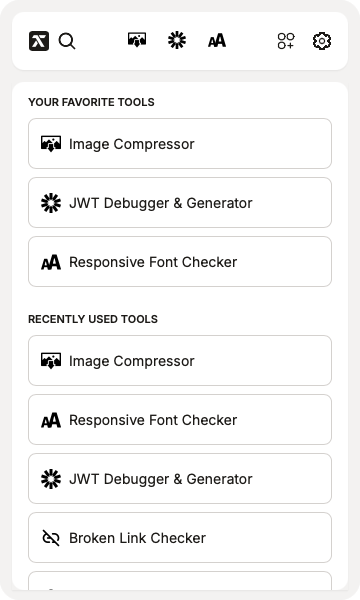
Task: Open settings via the gear icon
Action: coord(322,41)
